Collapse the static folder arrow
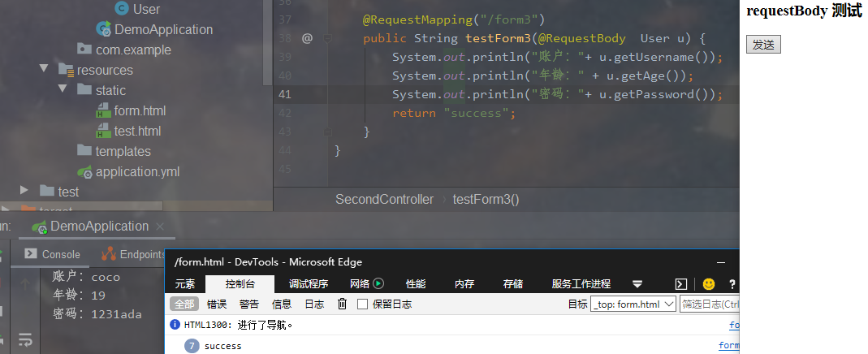Screen dimensions: 868x354 tap(63, 88)
